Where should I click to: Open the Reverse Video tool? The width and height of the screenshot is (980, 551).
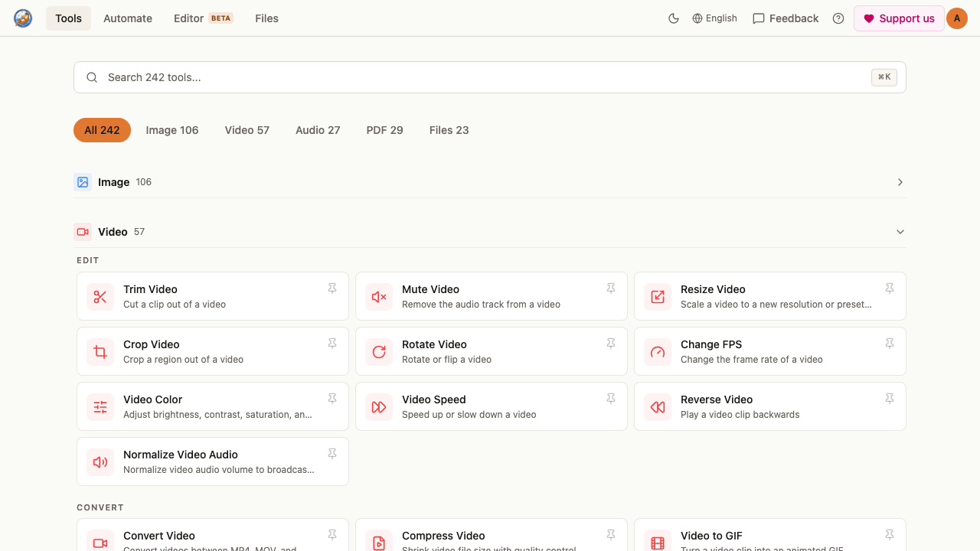[770, 406]
